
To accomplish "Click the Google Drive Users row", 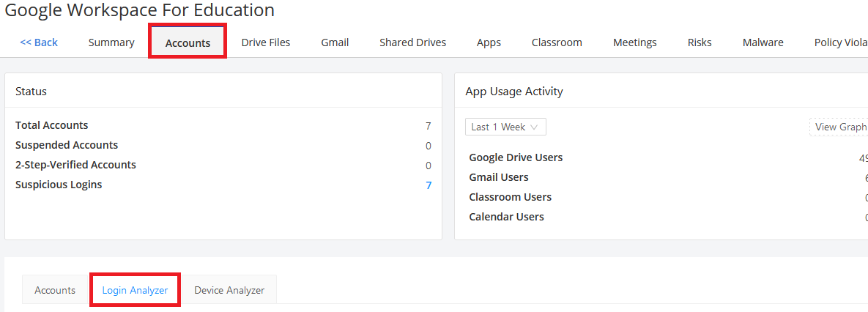I will click(x=516, y=157).
